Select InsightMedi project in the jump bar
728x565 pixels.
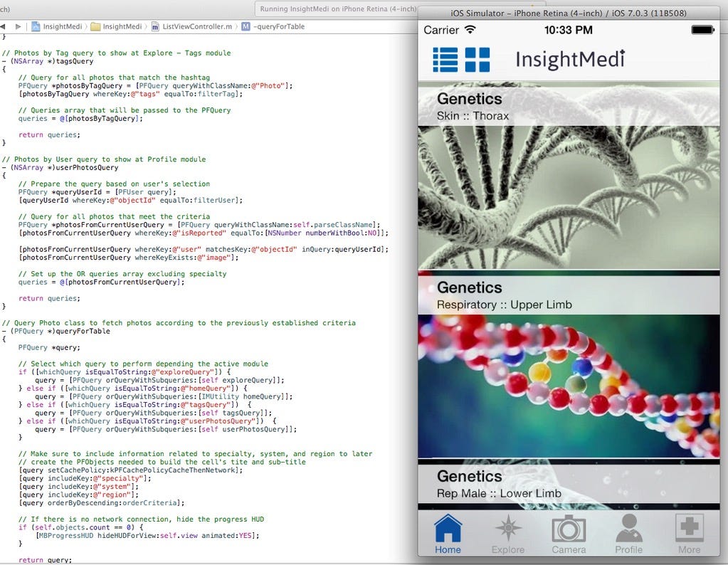(57, 26)
